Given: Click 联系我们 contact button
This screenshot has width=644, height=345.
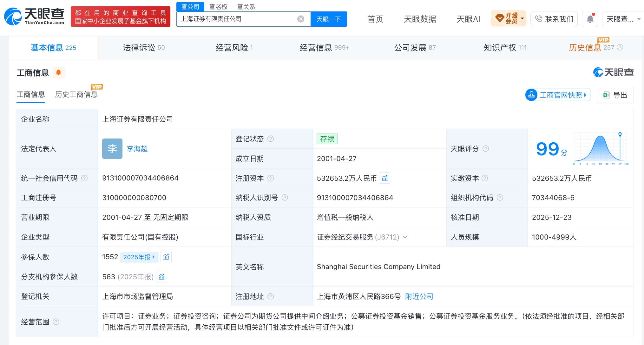Looking at the screenshot, I should (554, 19).
